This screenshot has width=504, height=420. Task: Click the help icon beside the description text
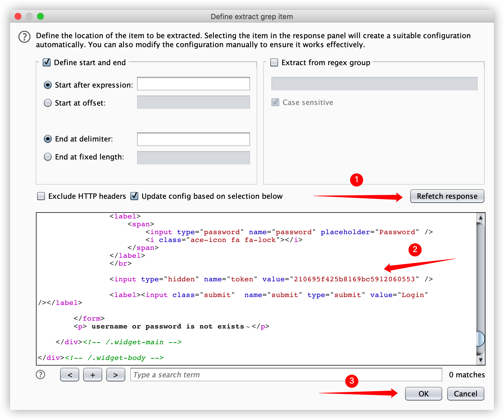24,37
